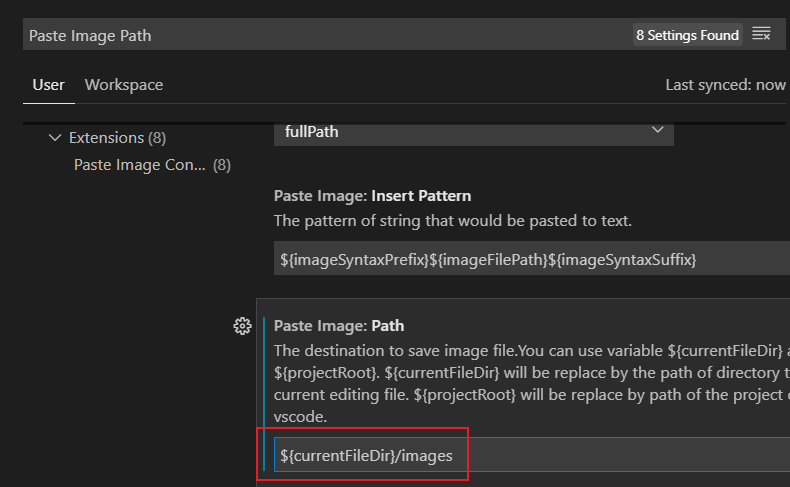Click the Paste Image: Path setting heading
This screenshot has height=487, width=790.
click(x=339, y=326)
